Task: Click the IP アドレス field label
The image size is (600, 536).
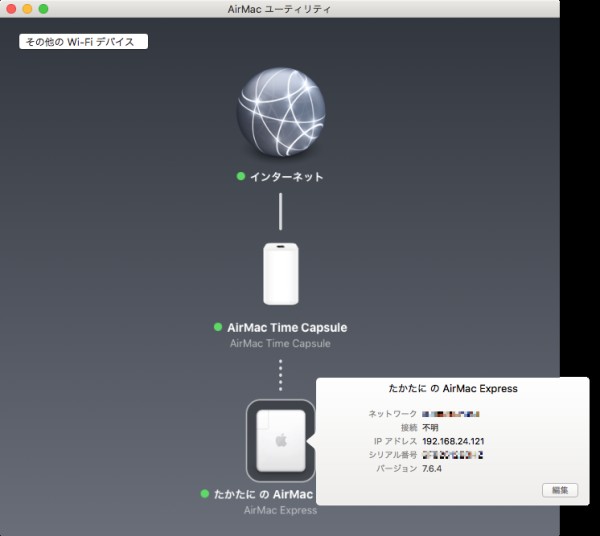Action: point(395,441)
